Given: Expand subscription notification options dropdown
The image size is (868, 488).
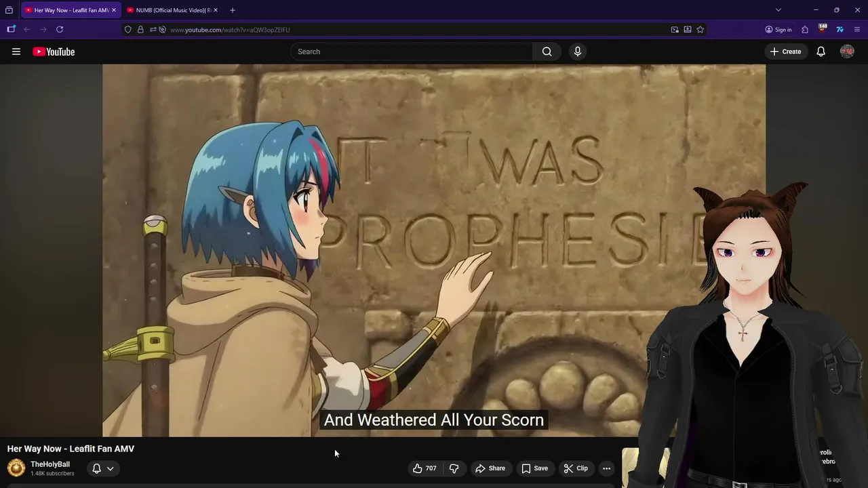Looking at the screenshot, I should coord(103,468).
